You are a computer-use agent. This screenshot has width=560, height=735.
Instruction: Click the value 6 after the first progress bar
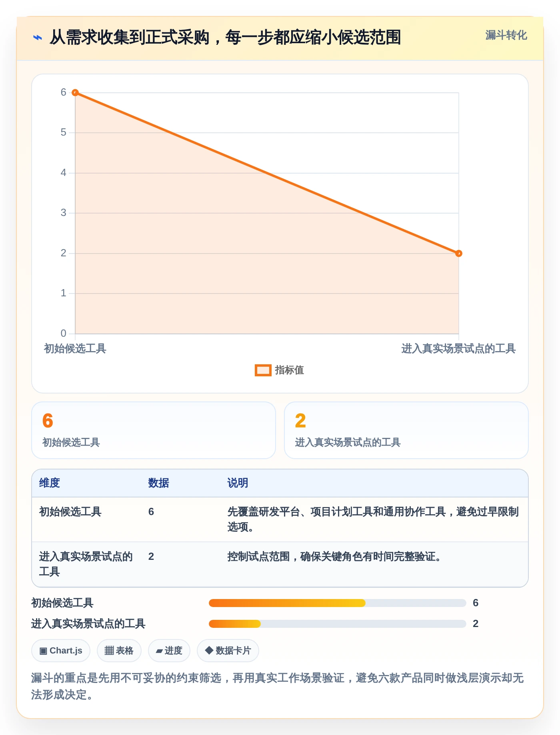[x=476, y=603]
